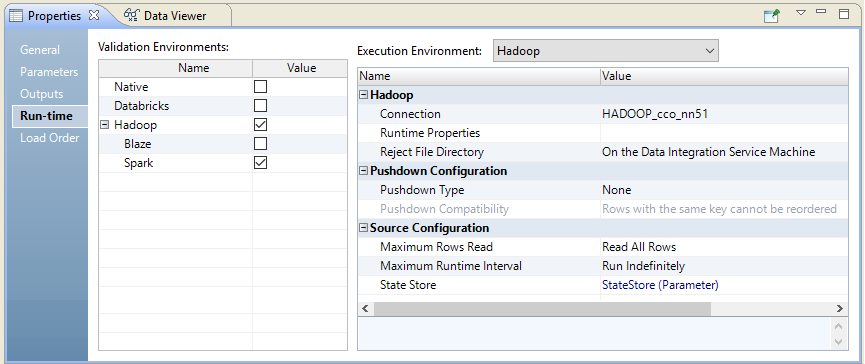The image size is (865, 364).
Task: Collapse the Source Configuration section
Action: [363, 228]
